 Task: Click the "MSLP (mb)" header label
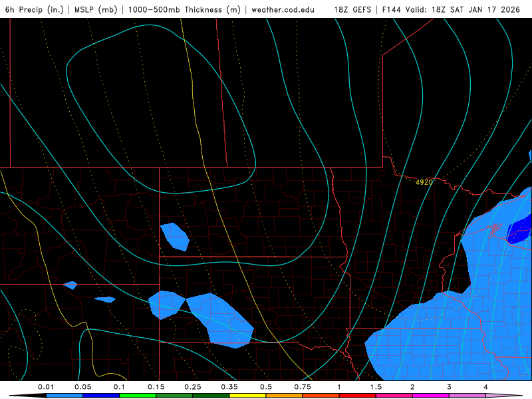96,9
